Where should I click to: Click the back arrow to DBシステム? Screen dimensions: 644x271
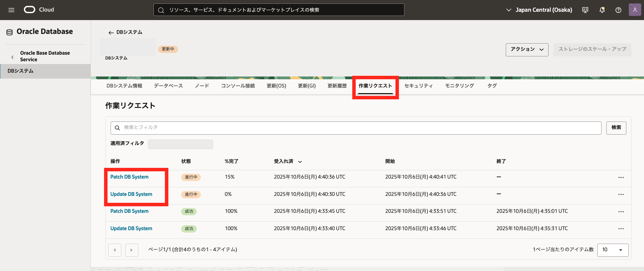click(111, 33)
